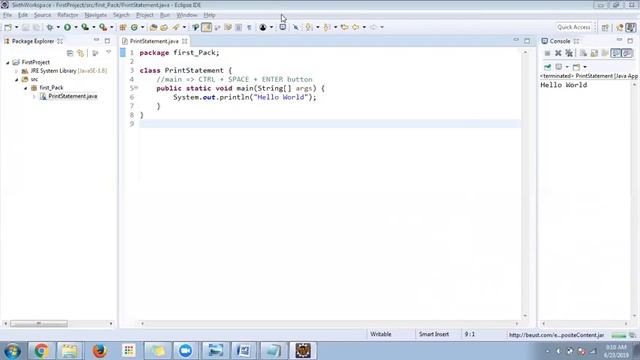Collapse the FirstProject tree node
Image resolution: width=640 pixels, height=360 pixels.
(8, 62)
